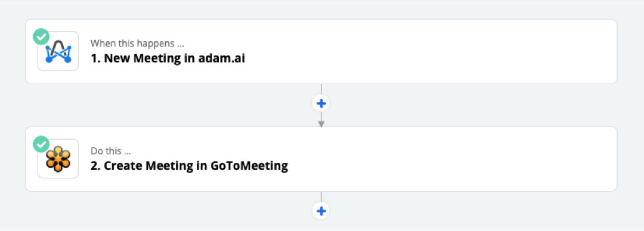Add a step after Create Meeting
Viewport: 644px width, 231px height.
tap(321, 211)
